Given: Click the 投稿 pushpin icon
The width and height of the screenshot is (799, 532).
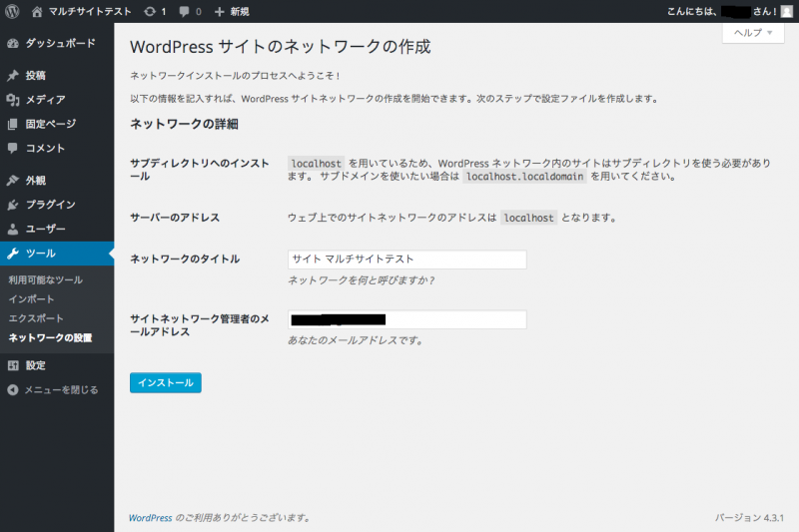Looking at the screenshot, I should click(13, 75).
